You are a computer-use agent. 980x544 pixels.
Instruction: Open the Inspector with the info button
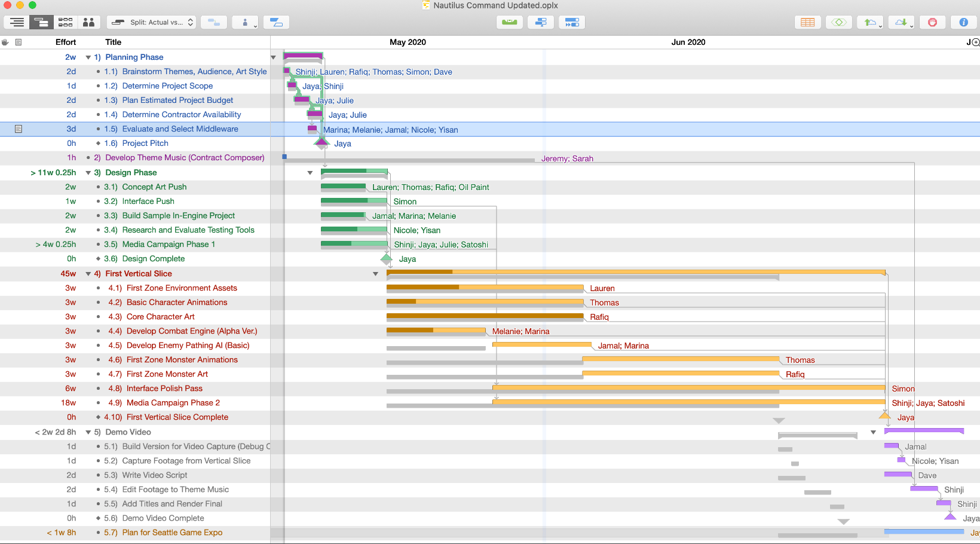[963, 22]
